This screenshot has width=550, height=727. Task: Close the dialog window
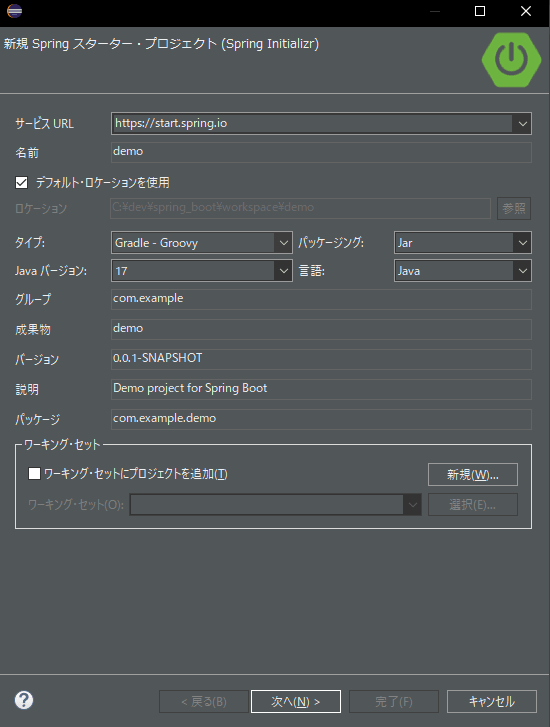[526, 11]
